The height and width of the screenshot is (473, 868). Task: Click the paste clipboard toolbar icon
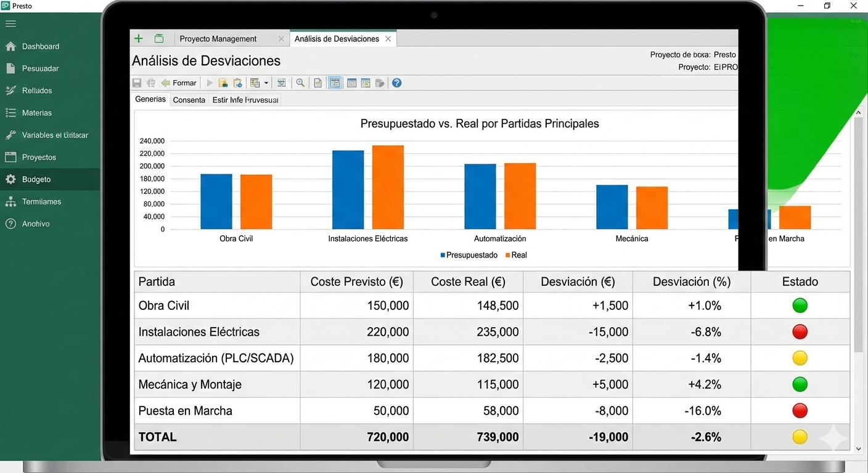(237, 83)
